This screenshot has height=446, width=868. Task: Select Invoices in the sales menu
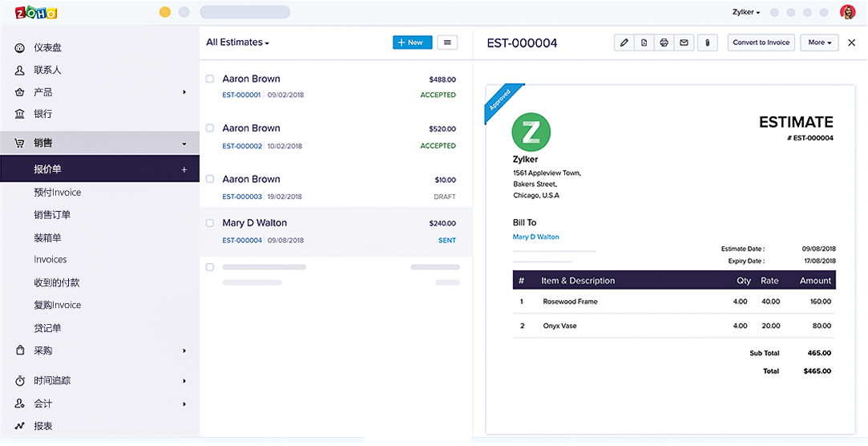(50, 259)
